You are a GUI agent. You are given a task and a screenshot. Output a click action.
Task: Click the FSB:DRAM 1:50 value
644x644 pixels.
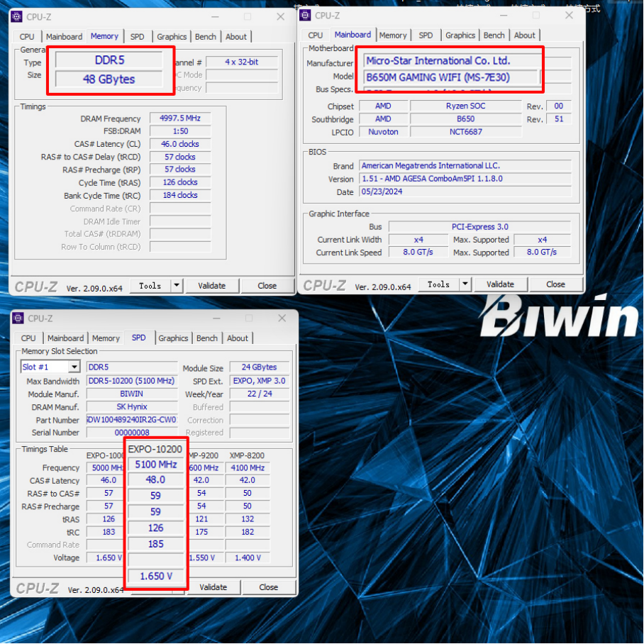[x=180, y=131]
